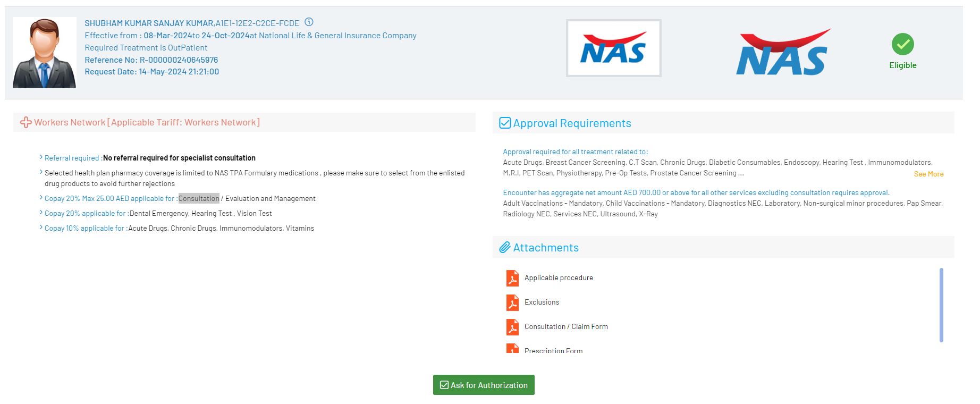Click the Attachments paperclip icon
Image resolution: width=980 pixels, height=404 pixels.
(505, 247)
